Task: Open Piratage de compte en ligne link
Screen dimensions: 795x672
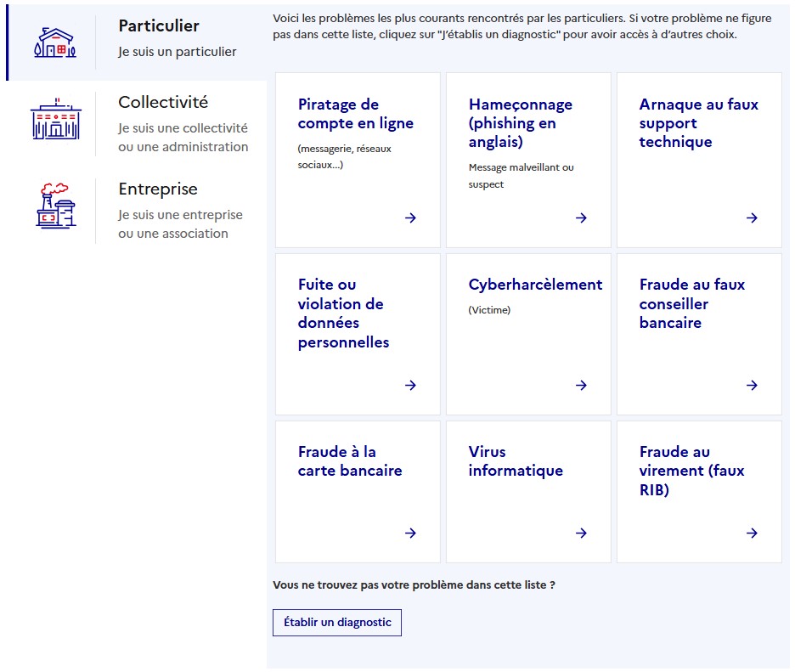Action: [355, 114]
